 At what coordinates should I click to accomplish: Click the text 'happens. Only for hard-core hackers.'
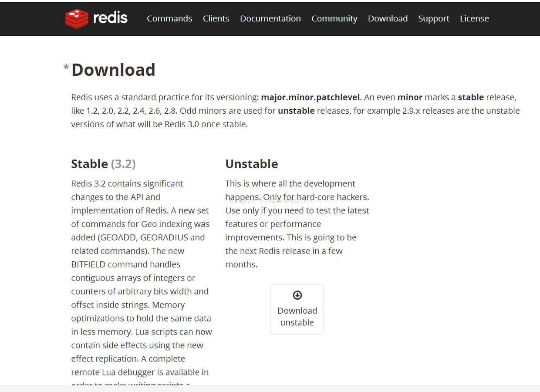point(297,197)
